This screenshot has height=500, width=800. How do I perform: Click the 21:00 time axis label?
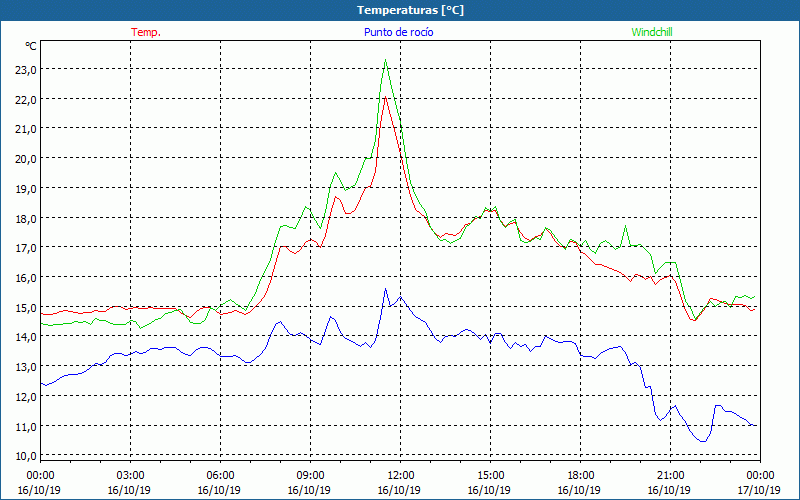coord(670,476)
